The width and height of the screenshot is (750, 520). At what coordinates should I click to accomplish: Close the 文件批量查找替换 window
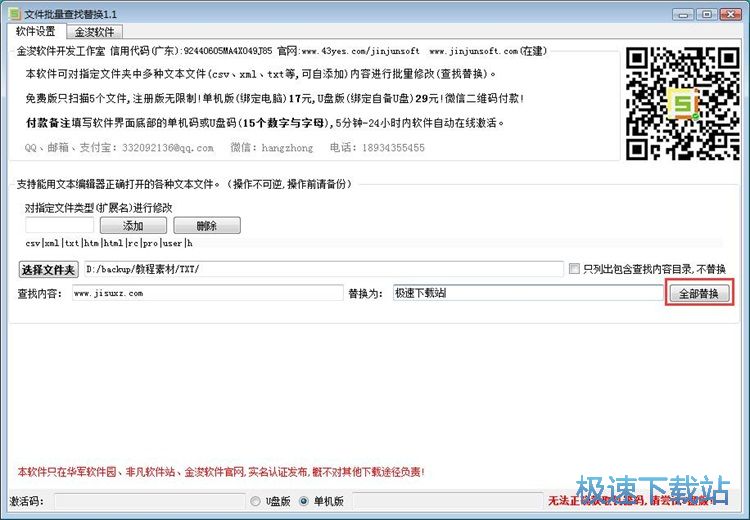tap(730, 14)
